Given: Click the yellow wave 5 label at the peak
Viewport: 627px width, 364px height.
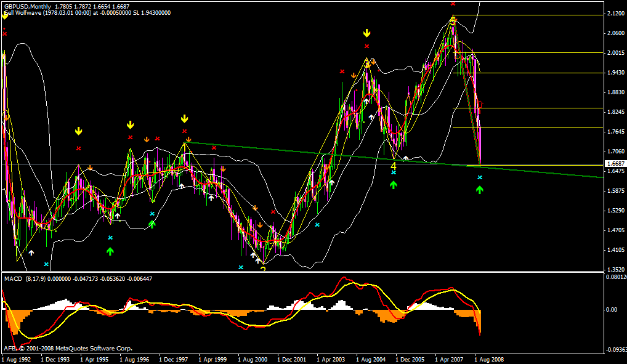Looking at the screenshot, I should pos(453,22).
